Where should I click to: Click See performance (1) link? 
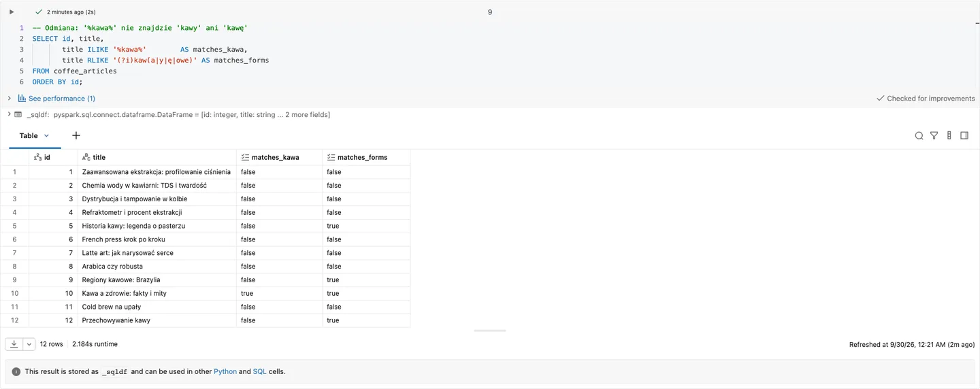[62, 99]
